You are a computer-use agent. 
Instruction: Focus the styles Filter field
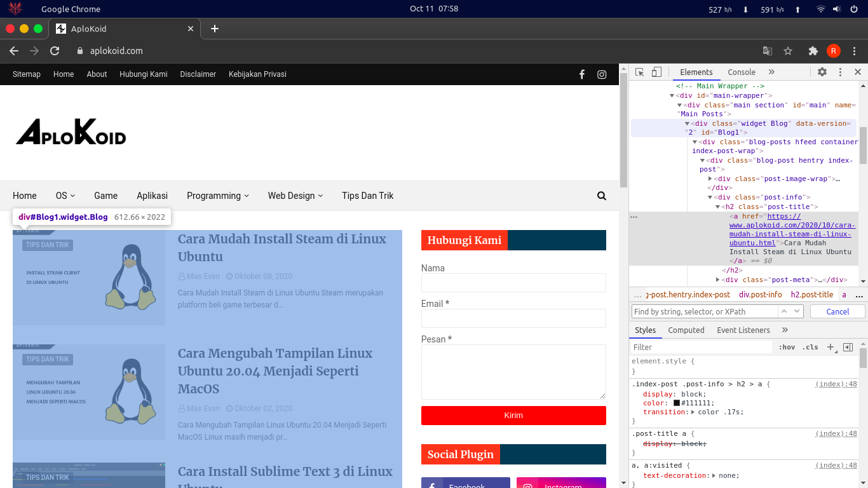(x=702, y=348)
